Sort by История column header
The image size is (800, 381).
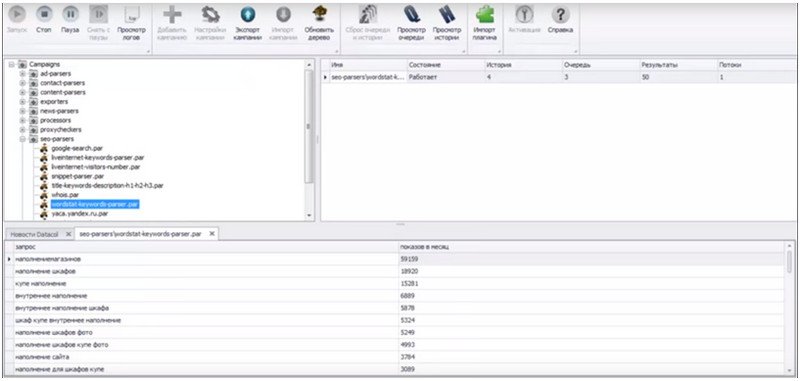522,65
